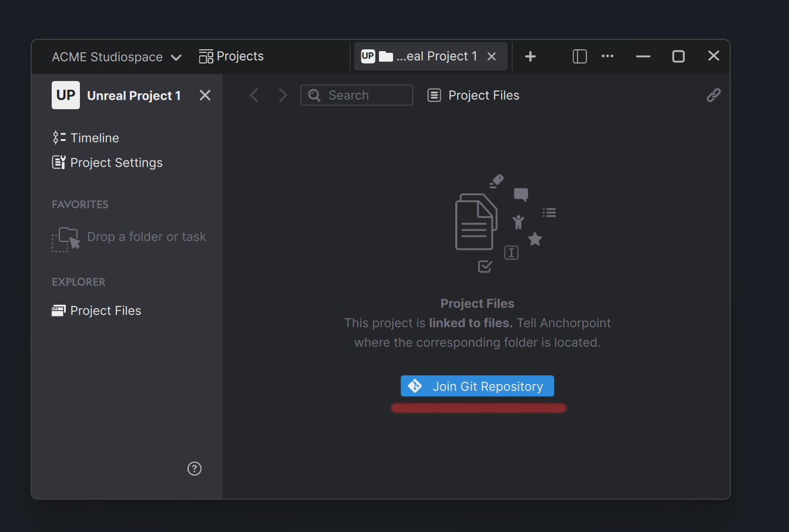Click the Git logo inside the blue button
The height and width of the screenshot is (532, 789).
coord(415,386)
